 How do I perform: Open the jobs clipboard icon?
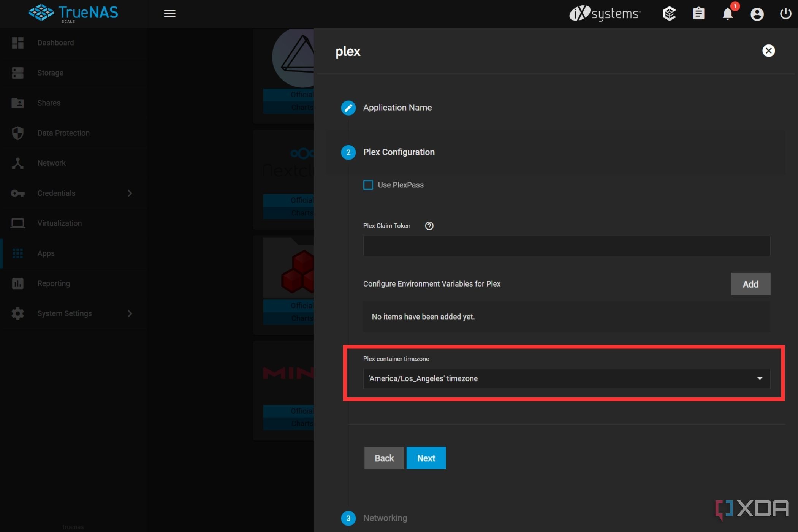(x=698, y=14)
